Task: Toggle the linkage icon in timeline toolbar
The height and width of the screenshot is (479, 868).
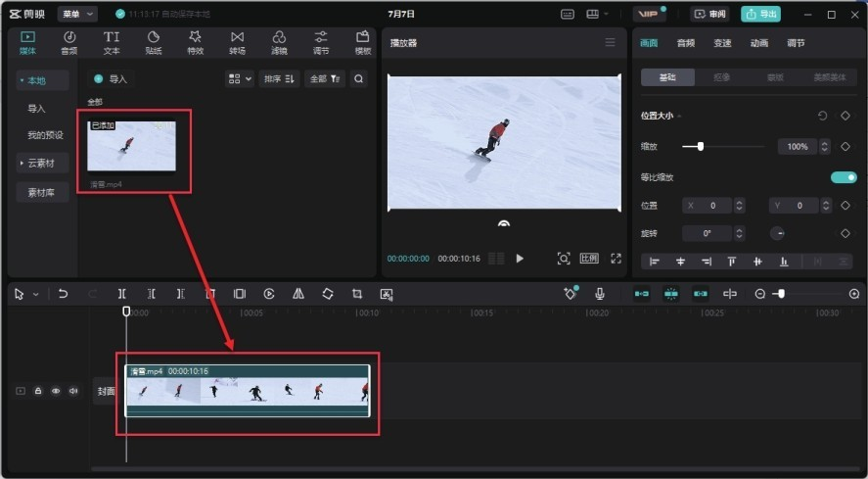Action: pyautogui.click(x=701, y=294)
